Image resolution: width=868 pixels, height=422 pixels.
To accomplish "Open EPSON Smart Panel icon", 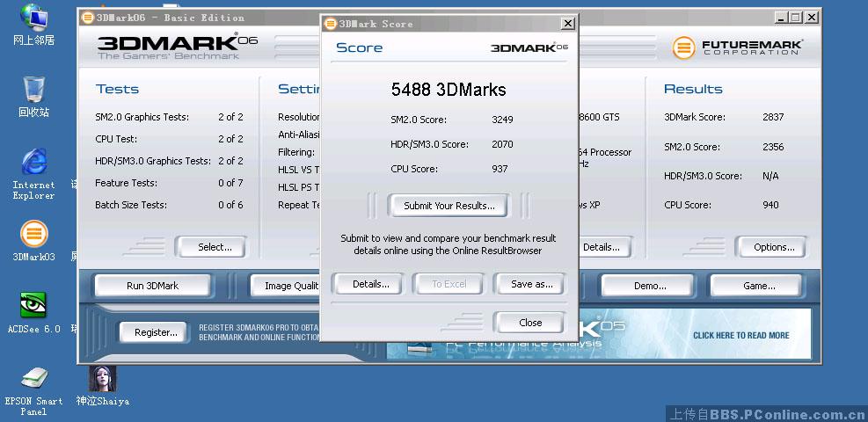I will (33, 379).
